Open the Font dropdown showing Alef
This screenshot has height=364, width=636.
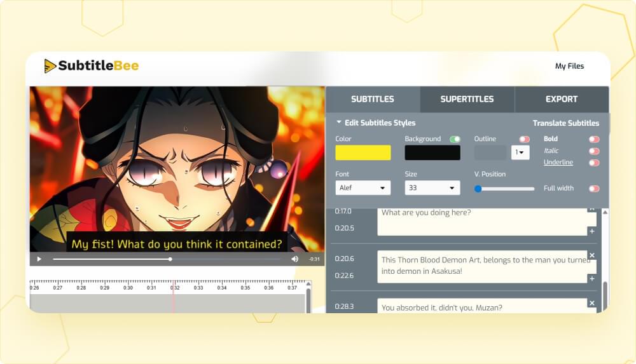[363, 187]
